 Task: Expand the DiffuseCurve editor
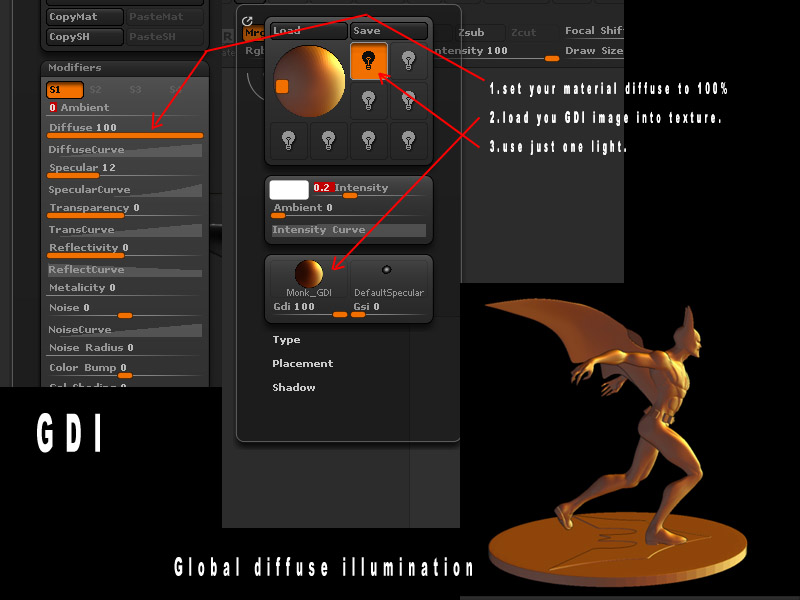125,149
